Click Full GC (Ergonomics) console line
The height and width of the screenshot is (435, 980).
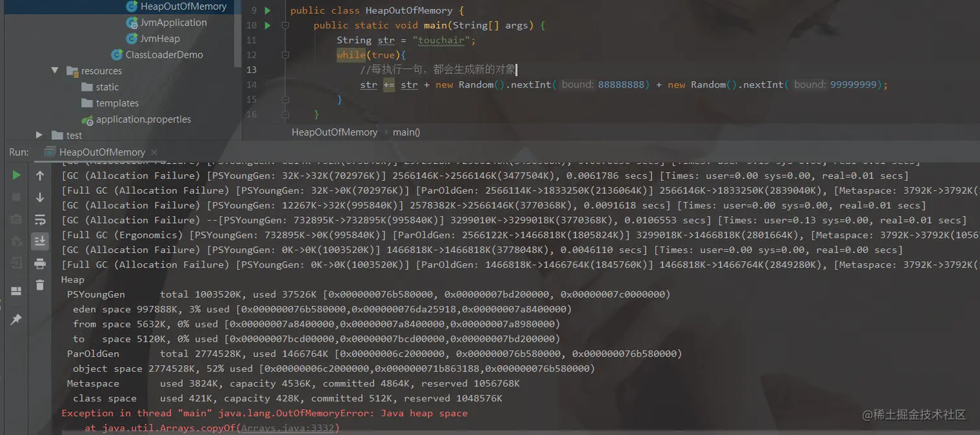click(520, 235)
